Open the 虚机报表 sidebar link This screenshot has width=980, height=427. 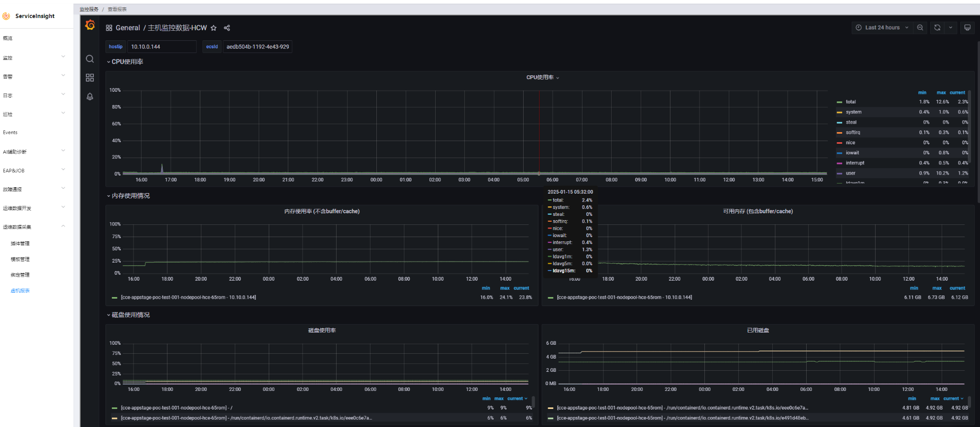pyautogui.click(x=20, y=291)
